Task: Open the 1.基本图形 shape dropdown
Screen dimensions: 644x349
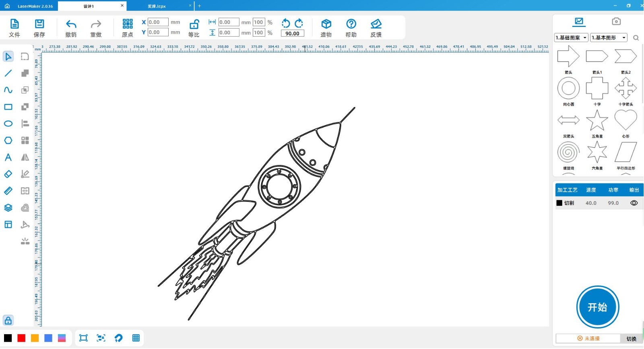Action: click(609, 38)
